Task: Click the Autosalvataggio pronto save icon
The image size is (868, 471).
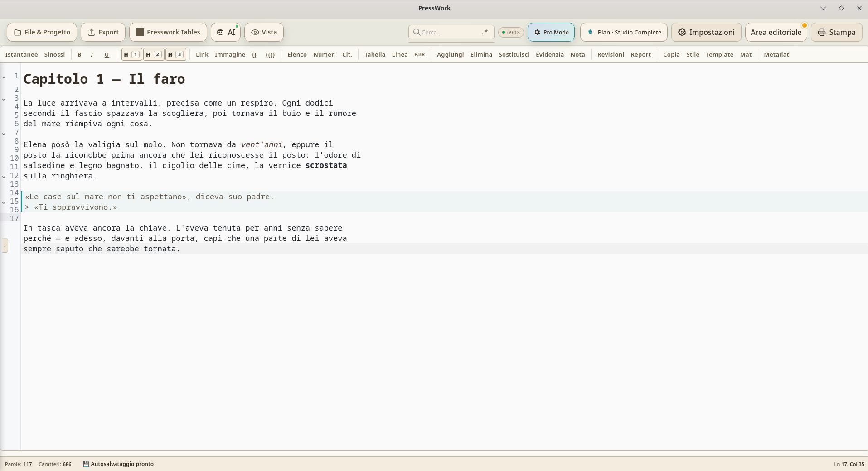Action: tap(86, 464)
